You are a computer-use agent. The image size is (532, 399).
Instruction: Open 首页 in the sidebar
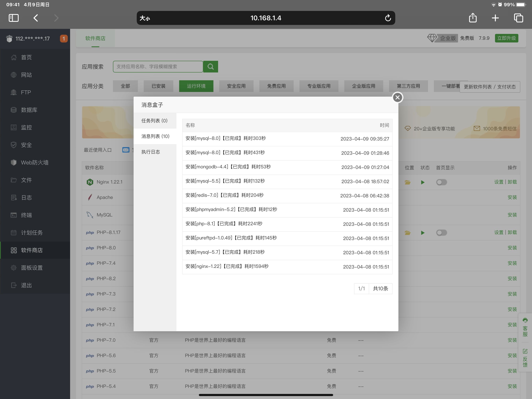(35, 57)
